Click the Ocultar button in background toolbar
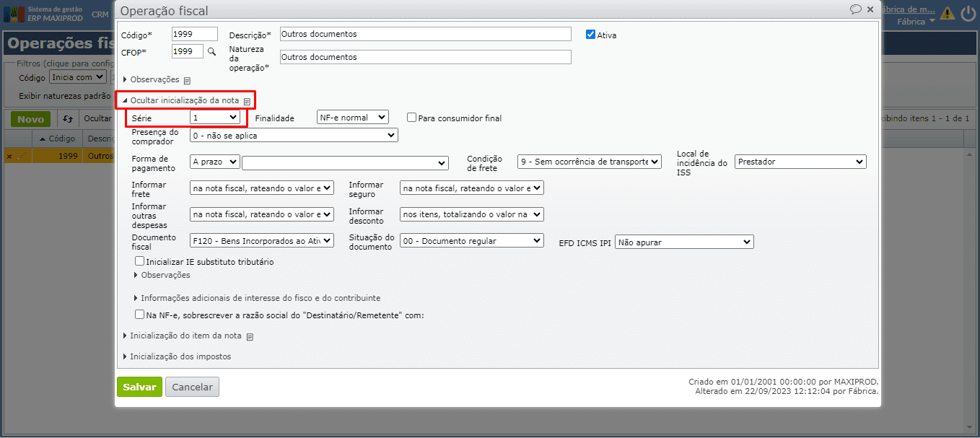 point(98,118)
